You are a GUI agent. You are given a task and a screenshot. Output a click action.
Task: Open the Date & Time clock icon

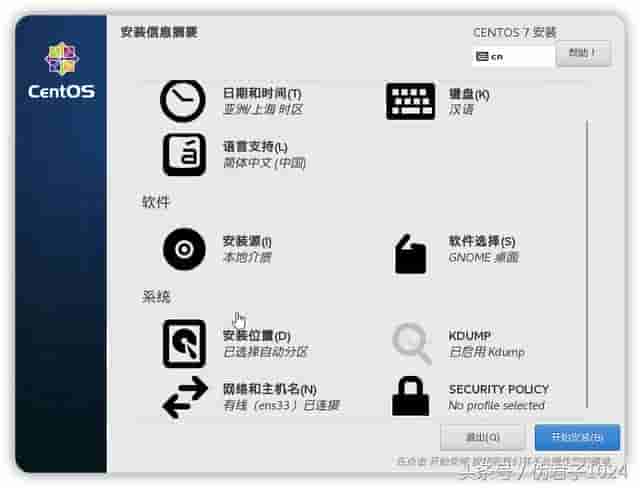pyautogui.click(x=183, y=101)
